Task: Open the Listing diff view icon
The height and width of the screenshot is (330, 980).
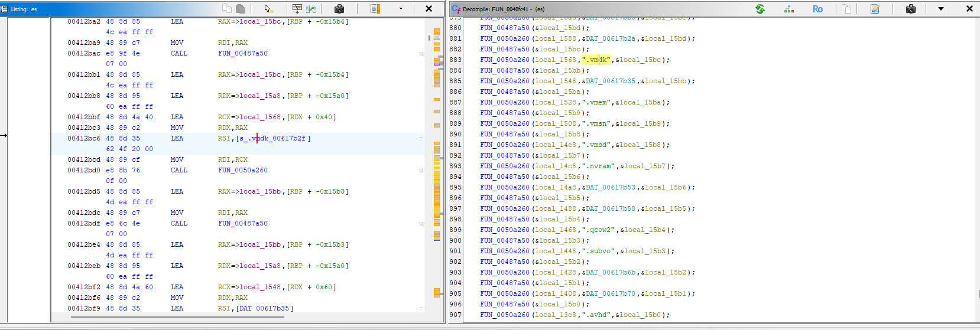Action: point(311,8)
